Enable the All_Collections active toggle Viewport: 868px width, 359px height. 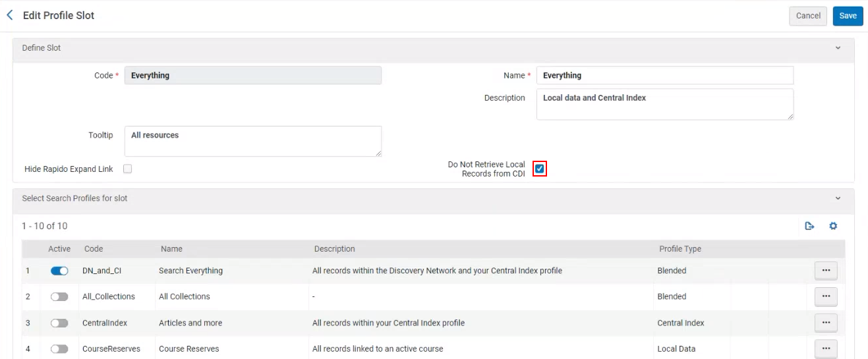tap(59, 297)
